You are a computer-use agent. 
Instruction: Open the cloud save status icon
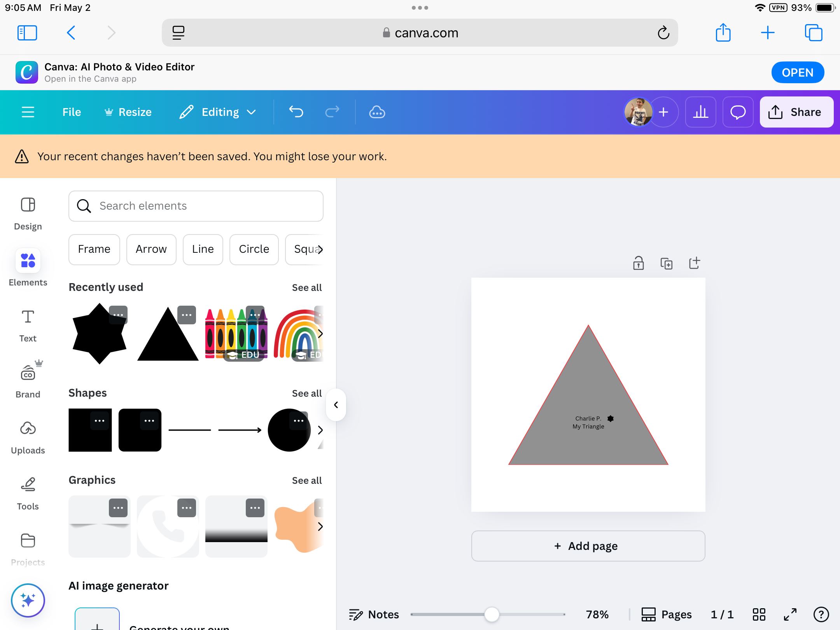pyautogui.click(x=377, y=112)
